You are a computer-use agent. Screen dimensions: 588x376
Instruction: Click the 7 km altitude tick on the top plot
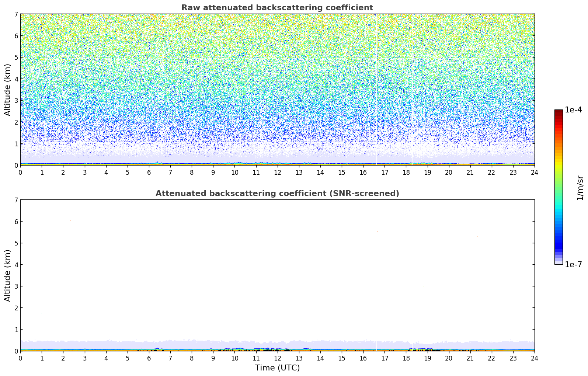16,14
